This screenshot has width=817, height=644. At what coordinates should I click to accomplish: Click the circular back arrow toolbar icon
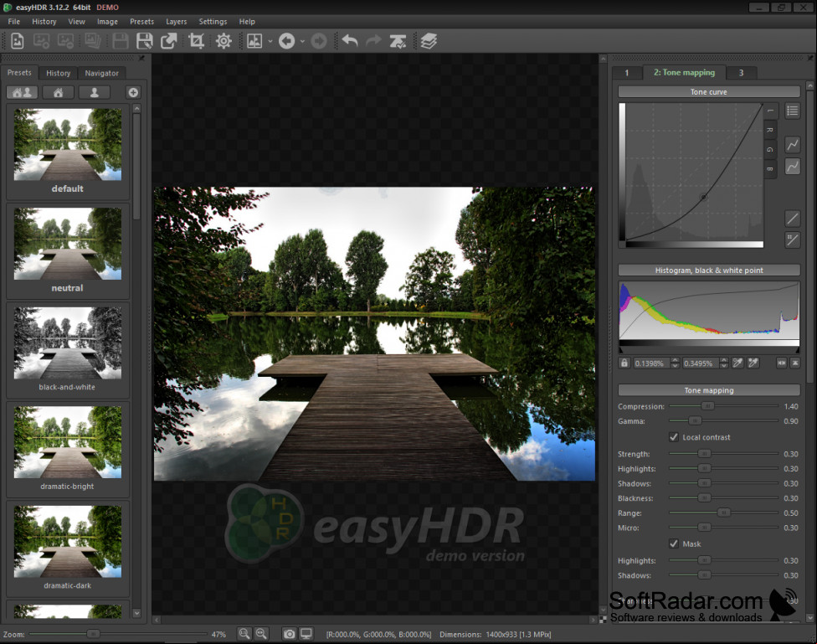pyautogui.click(x=286, y=41)
